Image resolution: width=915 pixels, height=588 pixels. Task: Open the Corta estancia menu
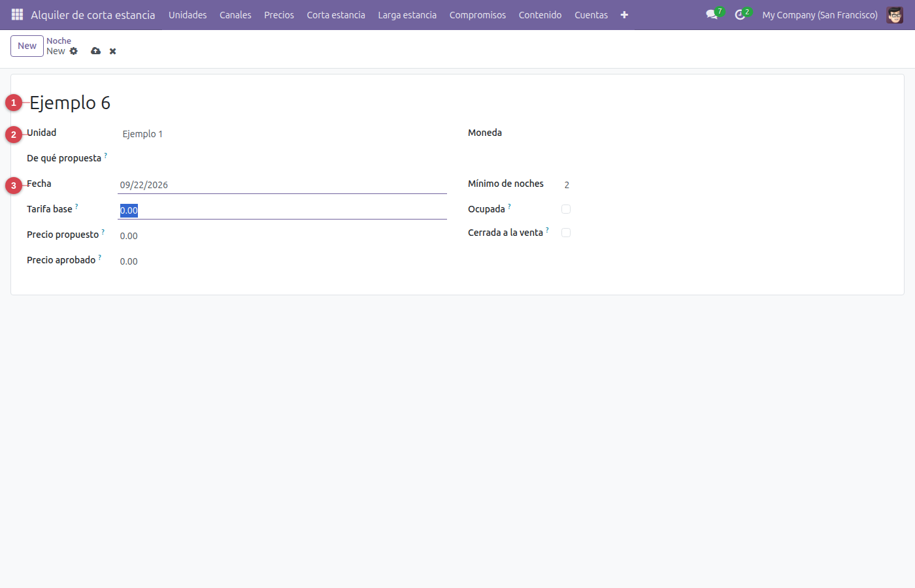[x=336, y=14]
